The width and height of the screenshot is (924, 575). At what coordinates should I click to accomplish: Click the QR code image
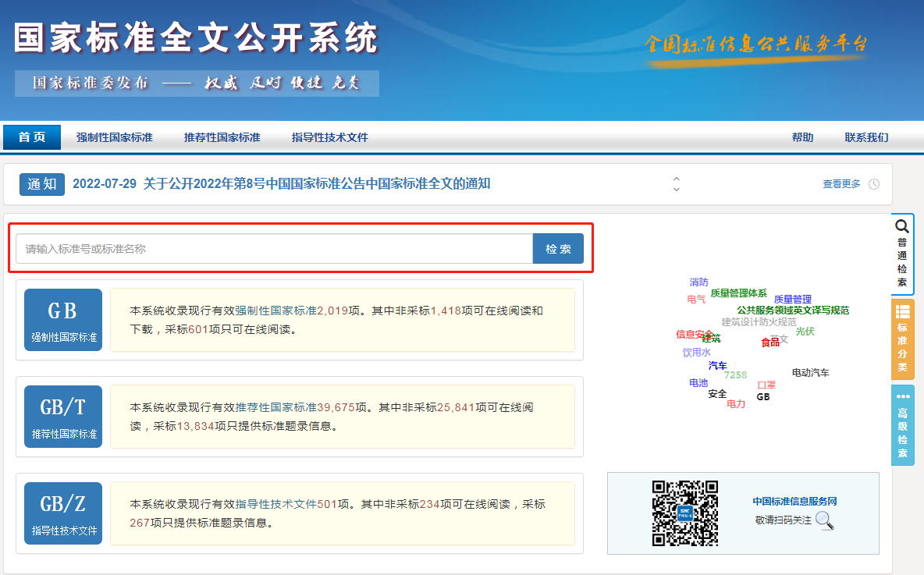pyautogui.click(x=684, y=513)
